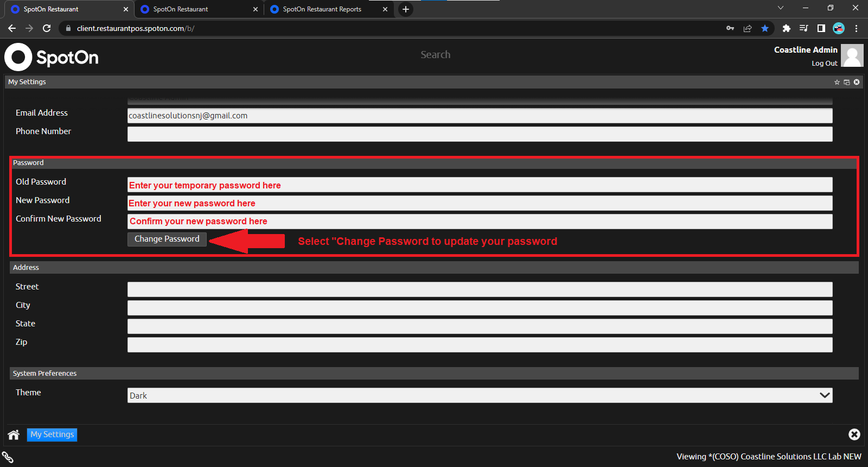Click the Viewing Coastline Solutions status text

point(769,457)
